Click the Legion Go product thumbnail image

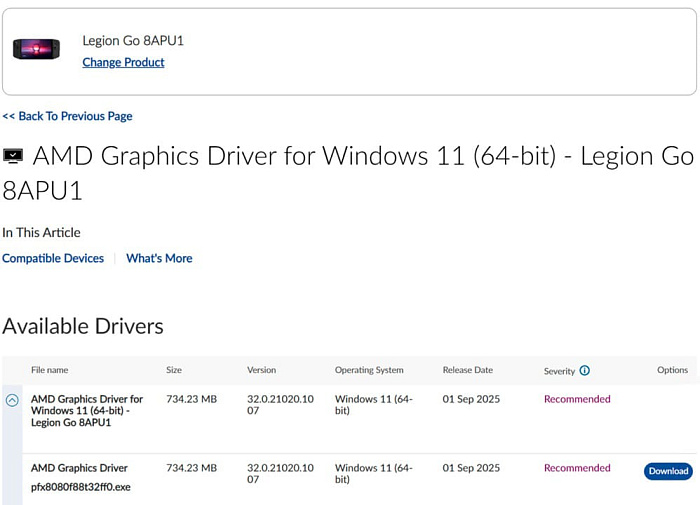pyautogui.click(x=38, y=50)
